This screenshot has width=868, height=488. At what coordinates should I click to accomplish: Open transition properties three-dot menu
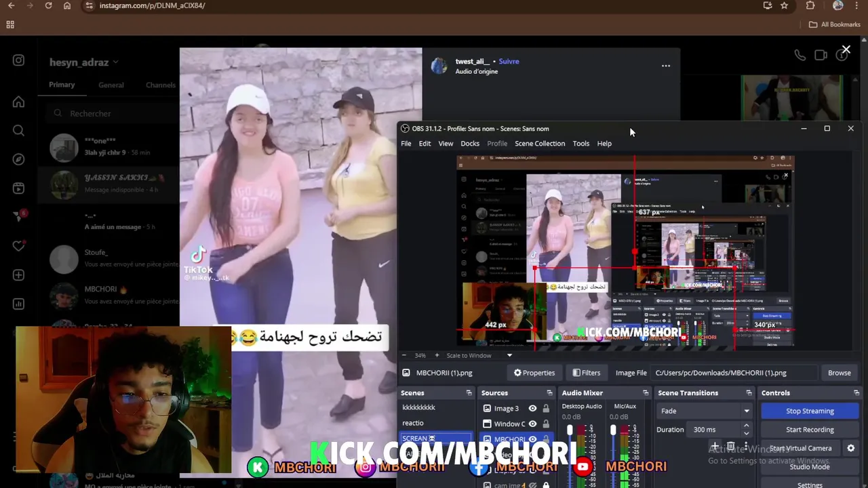[746, 447]
